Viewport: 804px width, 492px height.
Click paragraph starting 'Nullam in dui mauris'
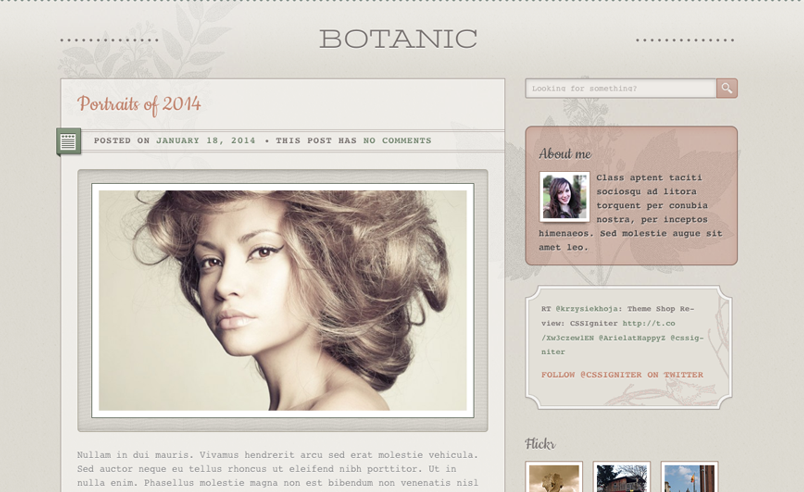pyautogui.click(x=277, y=468)
